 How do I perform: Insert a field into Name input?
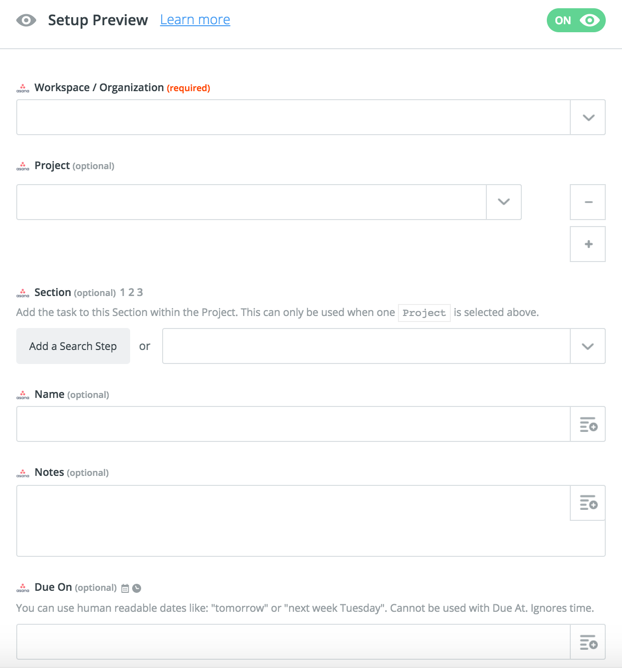click(588, 425)
